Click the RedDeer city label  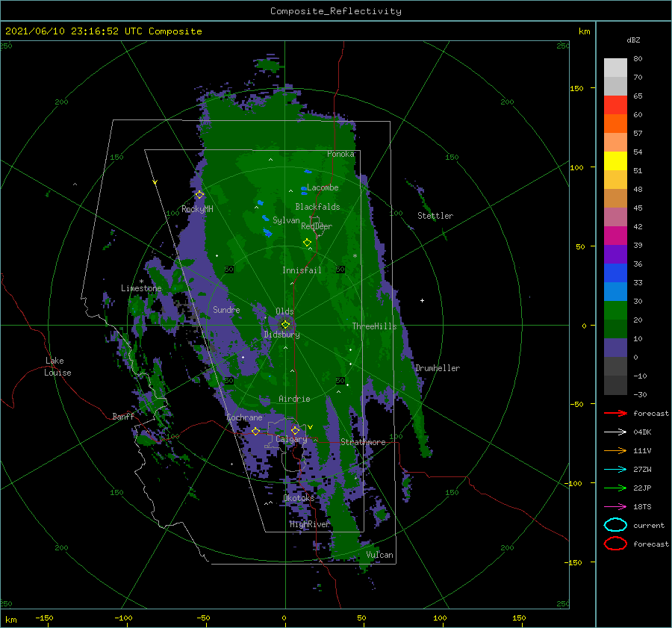click(x=317, y=226)
